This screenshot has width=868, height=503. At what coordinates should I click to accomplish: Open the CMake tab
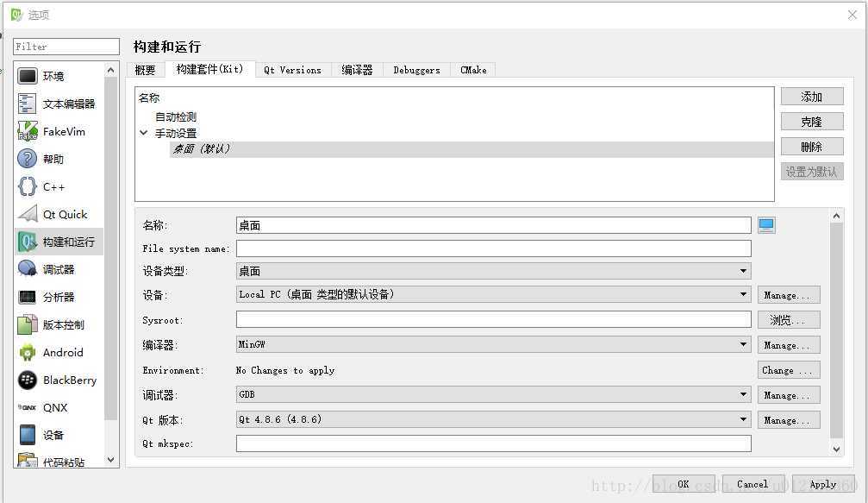click(473, 70)
